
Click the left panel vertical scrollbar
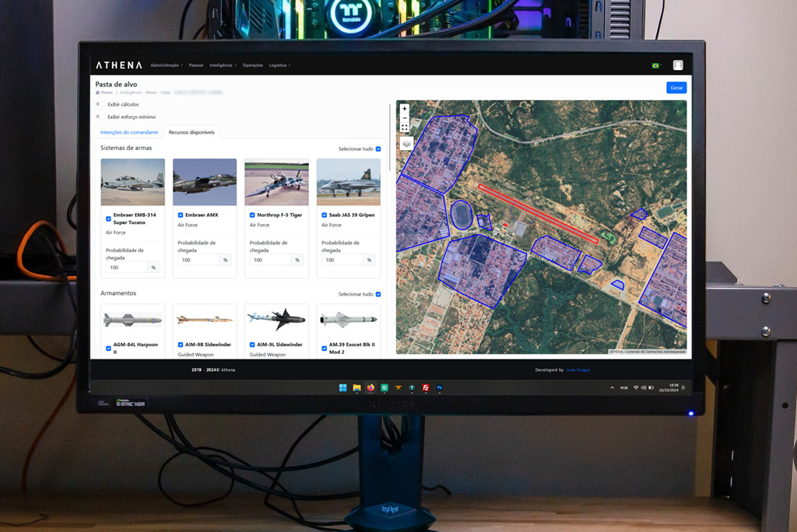[390, 137]
